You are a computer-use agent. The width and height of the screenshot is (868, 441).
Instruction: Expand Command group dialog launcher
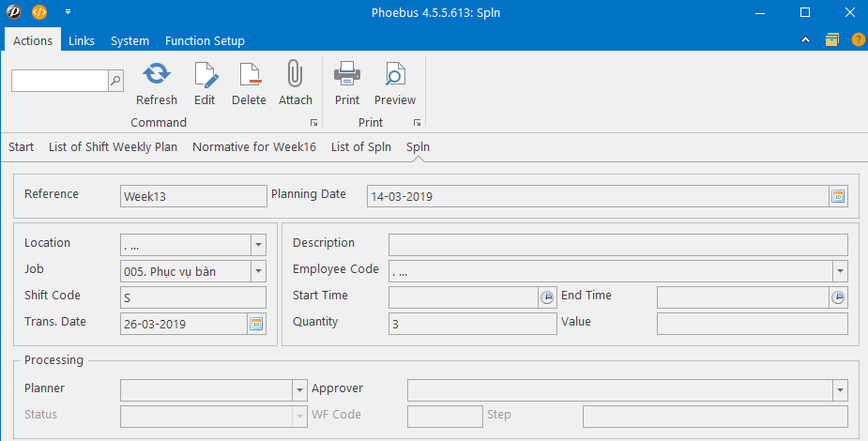pyautogui.click(x=313, y=123)
